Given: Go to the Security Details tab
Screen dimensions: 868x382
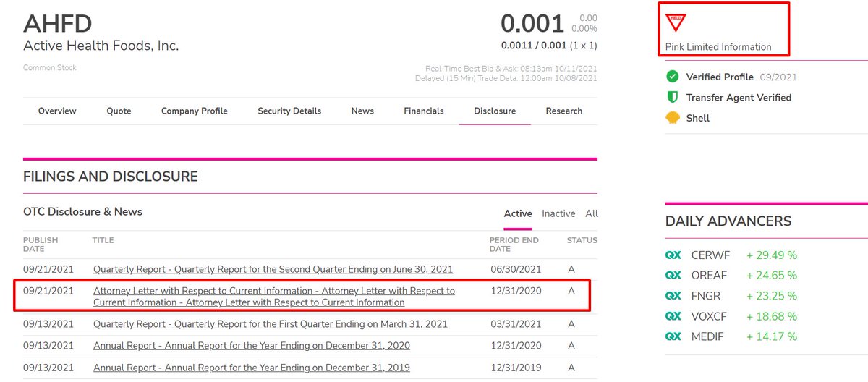Looking at the screenshot, I should pos(289,111).
